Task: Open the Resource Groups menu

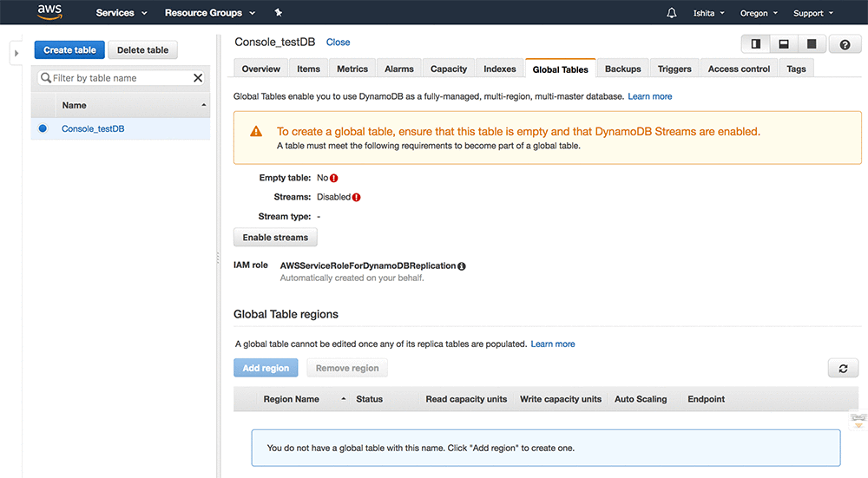Action: pyautogui.click(x=210, y=13)
